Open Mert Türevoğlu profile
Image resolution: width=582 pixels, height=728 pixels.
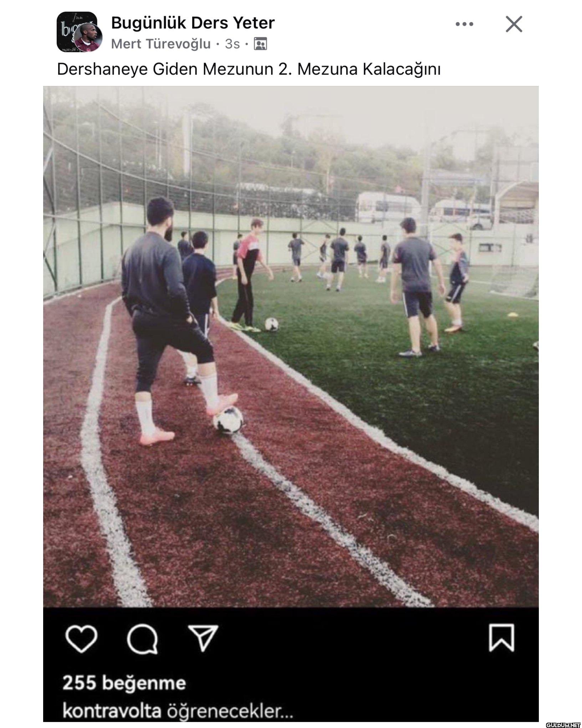[161, 44]
